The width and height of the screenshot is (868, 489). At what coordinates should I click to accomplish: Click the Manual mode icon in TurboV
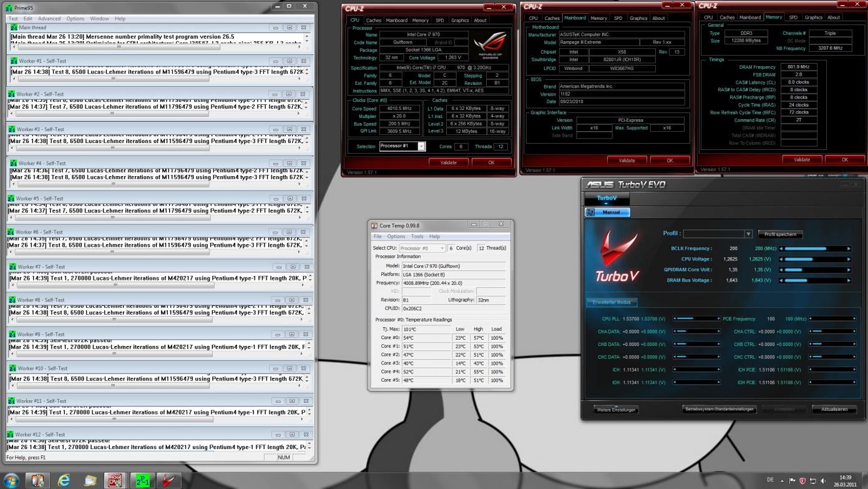coord(591,212)
